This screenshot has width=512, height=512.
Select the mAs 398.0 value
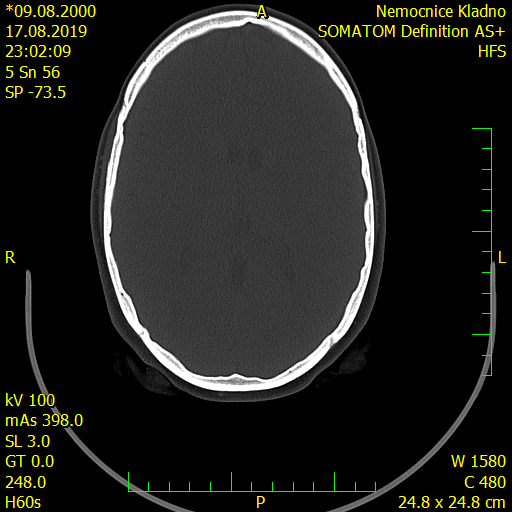point(44,421)
